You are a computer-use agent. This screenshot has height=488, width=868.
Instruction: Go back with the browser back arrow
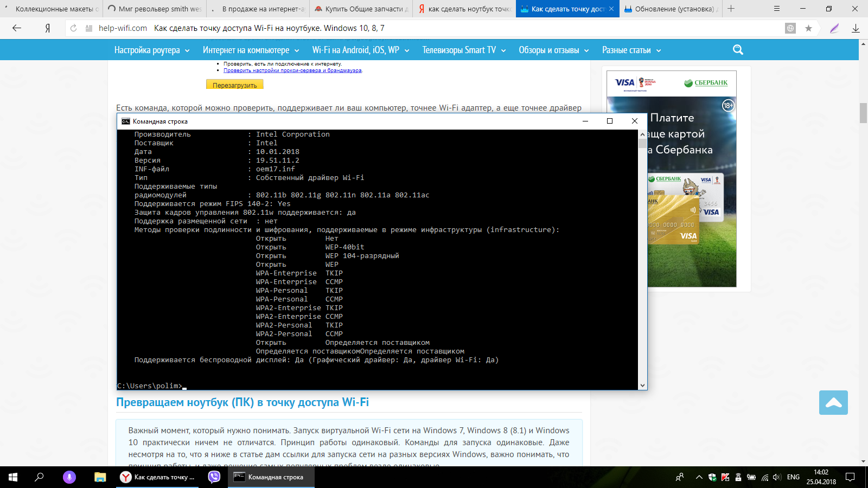pos(17,28)
